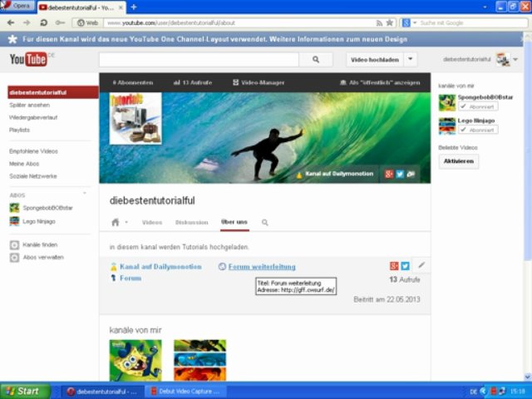Click the YouTube logo
The width and height of the screenshot is (532, 399).
pos(27,60)
